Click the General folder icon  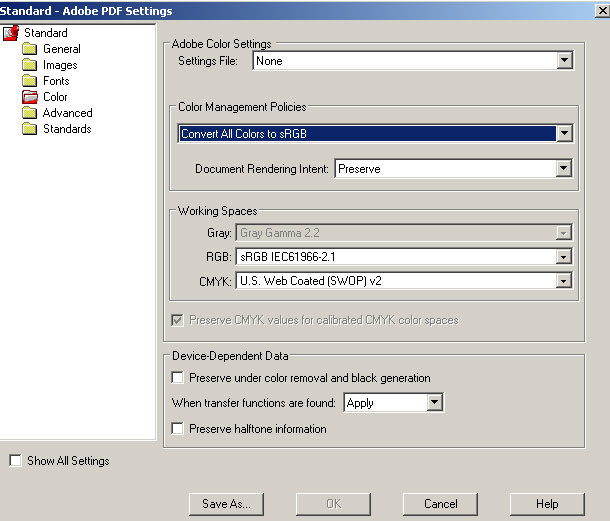tap(30, 49)
